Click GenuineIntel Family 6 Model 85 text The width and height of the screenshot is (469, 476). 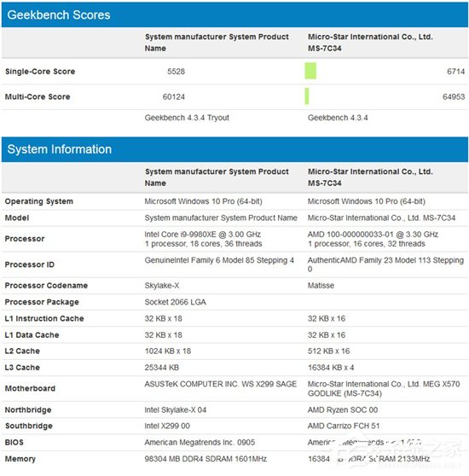click(219, 260)
